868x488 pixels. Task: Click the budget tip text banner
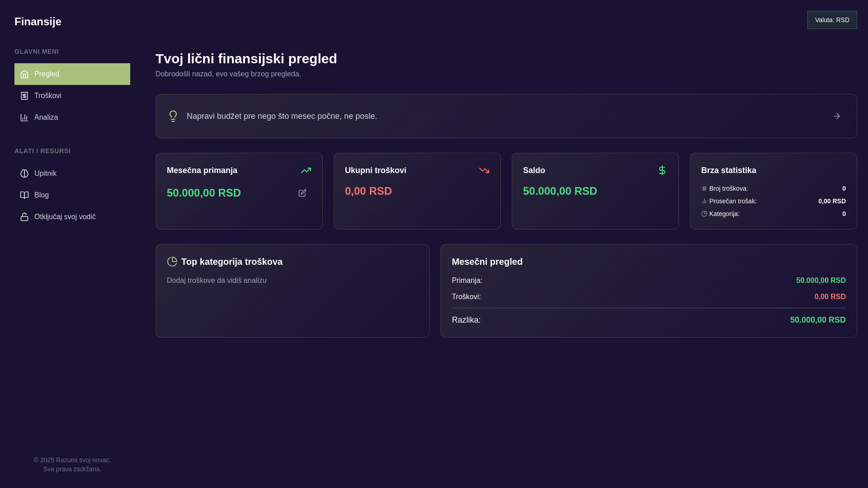pos(282,116)
